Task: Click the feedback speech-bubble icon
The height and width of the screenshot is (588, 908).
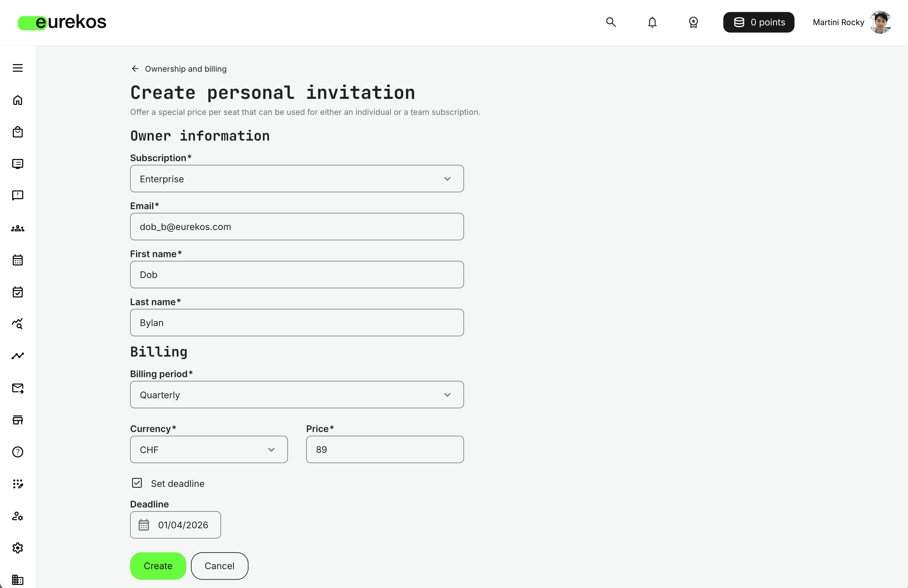Action: coord(17,195)
